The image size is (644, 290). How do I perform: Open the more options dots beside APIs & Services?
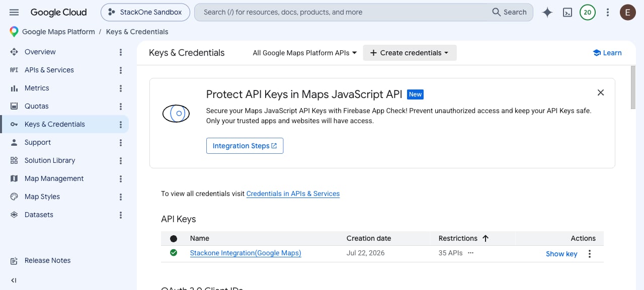[x=121, y=70]
